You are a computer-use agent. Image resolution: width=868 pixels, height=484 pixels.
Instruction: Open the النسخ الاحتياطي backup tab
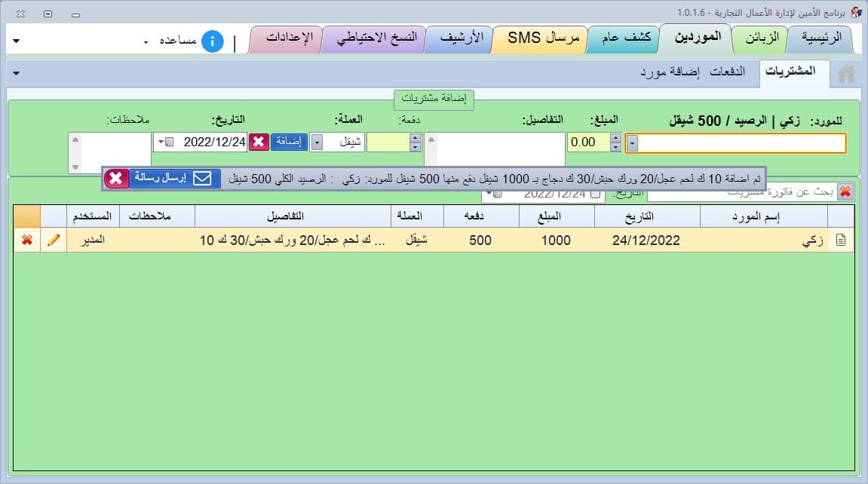pos(376,38)
